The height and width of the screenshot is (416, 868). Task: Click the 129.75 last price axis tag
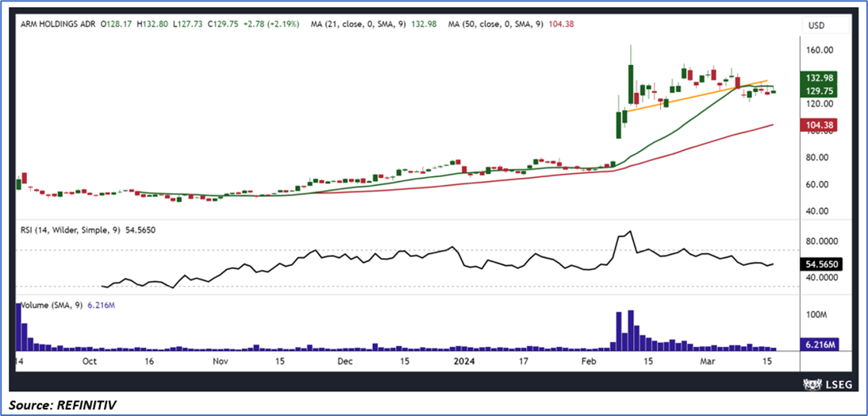(820, 91)
